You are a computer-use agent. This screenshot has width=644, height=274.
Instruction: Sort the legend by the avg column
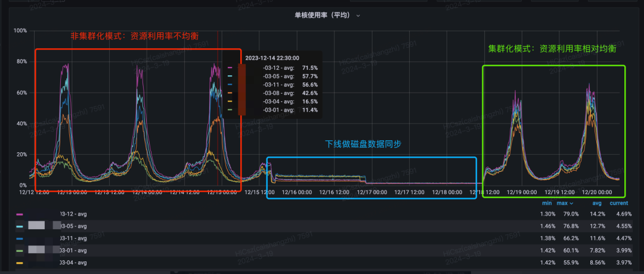click(x=597, y=203)
